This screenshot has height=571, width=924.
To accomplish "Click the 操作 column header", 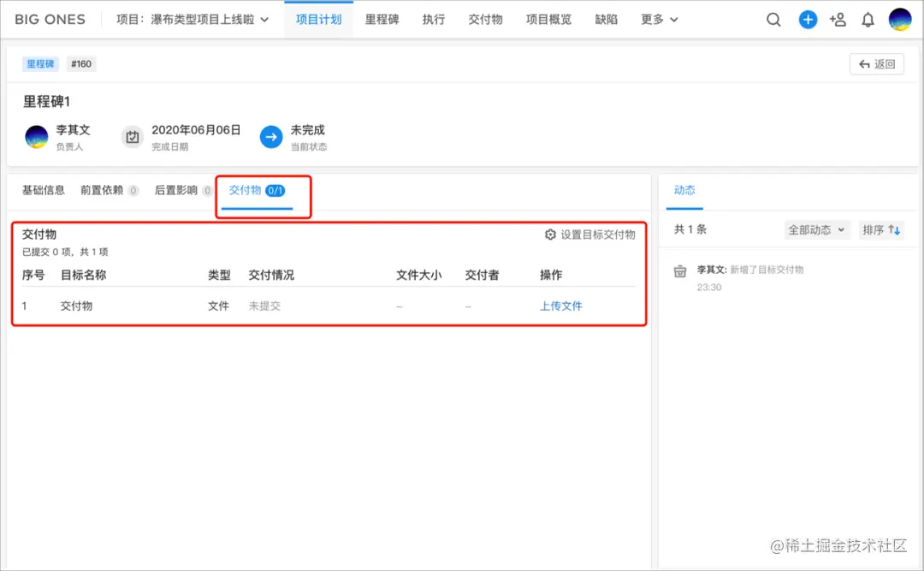I will 551,275.
